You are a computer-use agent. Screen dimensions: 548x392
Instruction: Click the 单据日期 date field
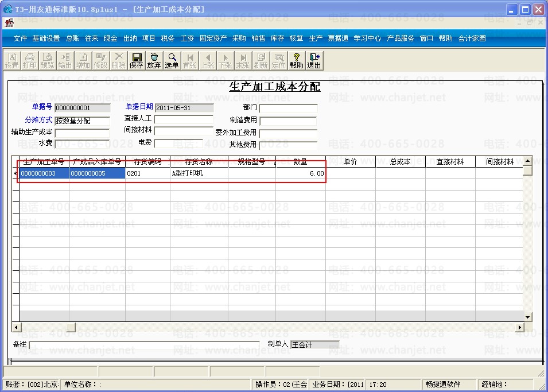(184, 108)
